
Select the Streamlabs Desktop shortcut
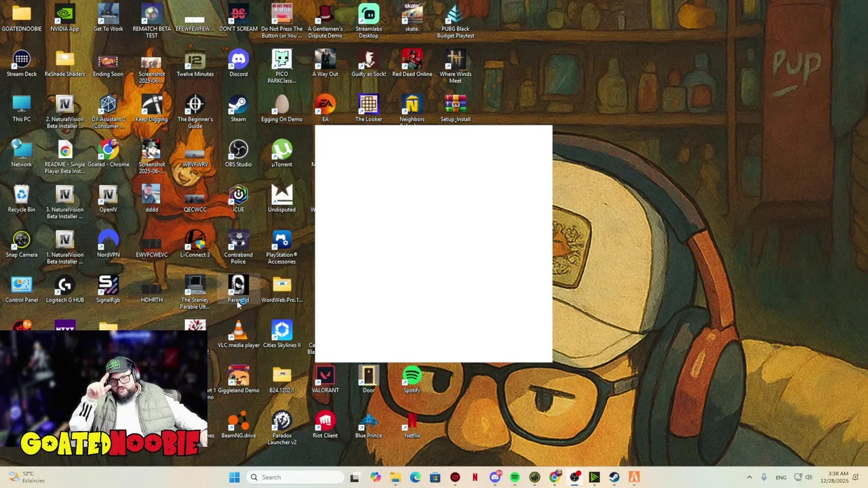click(368, 21)
